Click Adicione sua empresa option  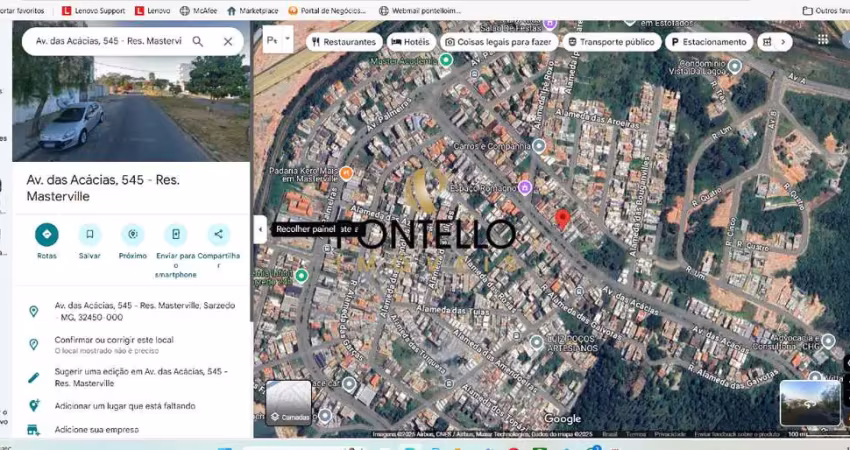pos(96,429)
